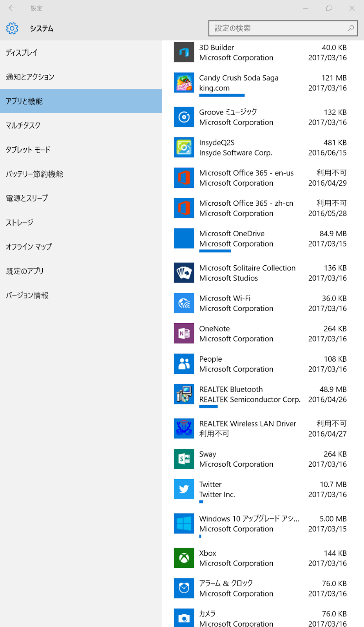This screenshot has width=364, height=627.
Task: Open 既定のアプリ settings page
Action: (81, 271)
